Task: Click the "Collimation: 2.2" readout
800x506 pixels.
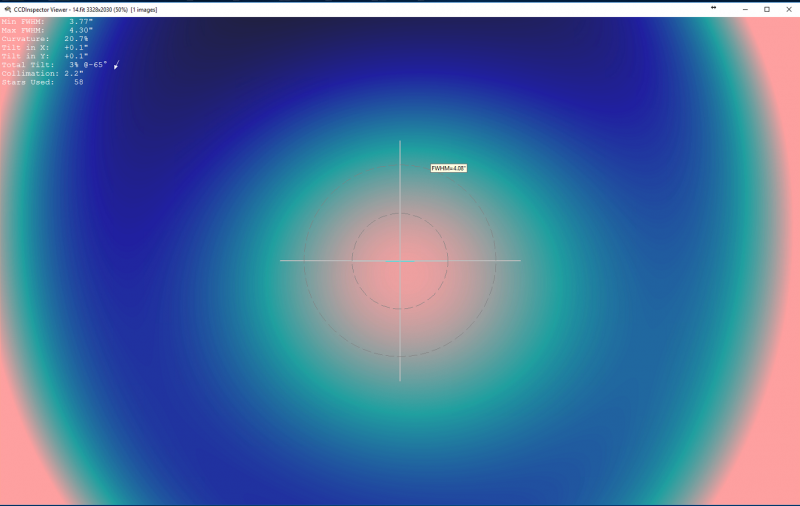Action: [x=42, y=73]
